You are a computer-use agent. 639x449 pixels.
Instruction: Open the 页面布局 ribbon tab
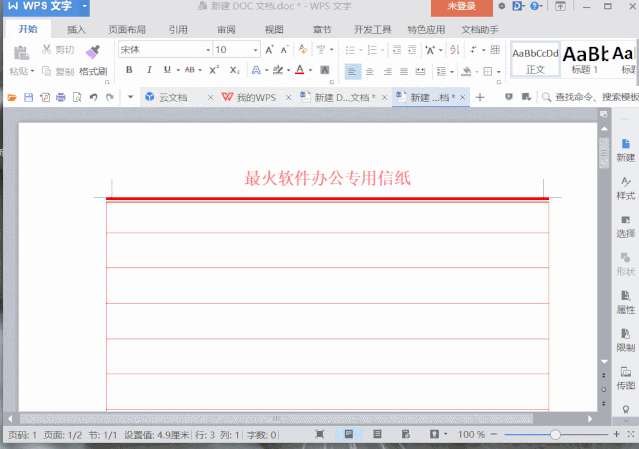[127, 29]
